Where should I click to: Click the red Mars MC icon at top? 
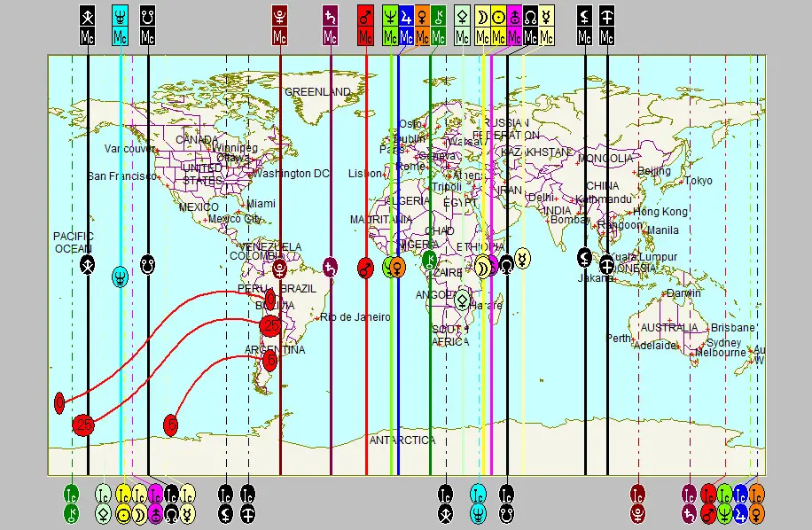tap(365, 26)
